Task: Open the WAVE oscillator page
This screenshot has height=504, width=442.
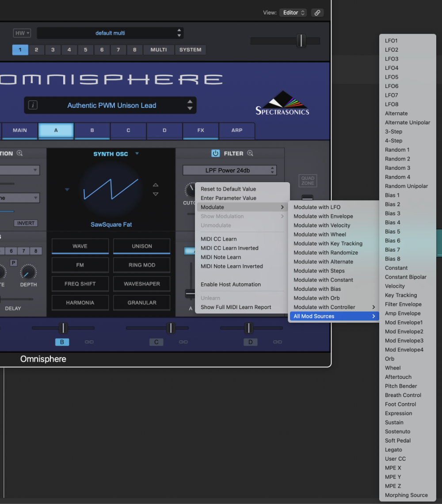Action: (x=80, y=246)
